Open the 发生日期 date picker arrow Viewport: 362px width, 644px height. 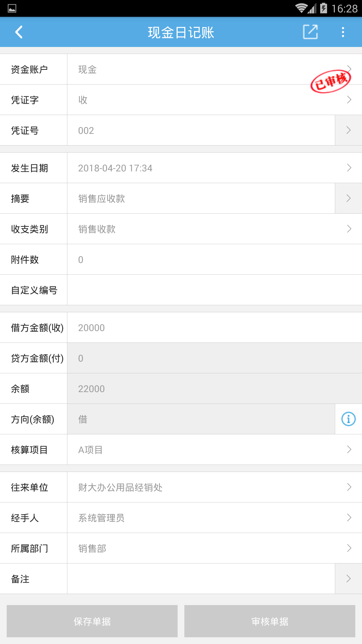(x=349, y=168)
